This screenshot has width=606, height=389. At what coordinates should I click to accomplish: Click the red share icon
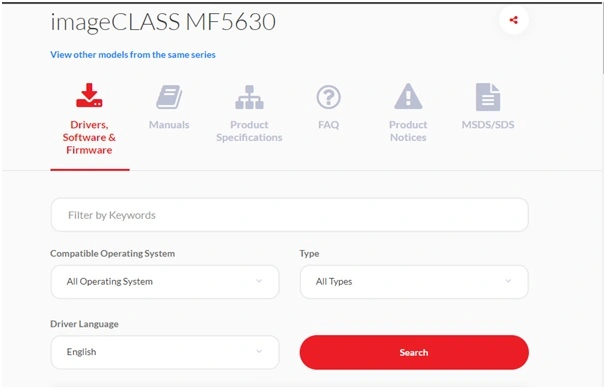(x=513, y=20)
